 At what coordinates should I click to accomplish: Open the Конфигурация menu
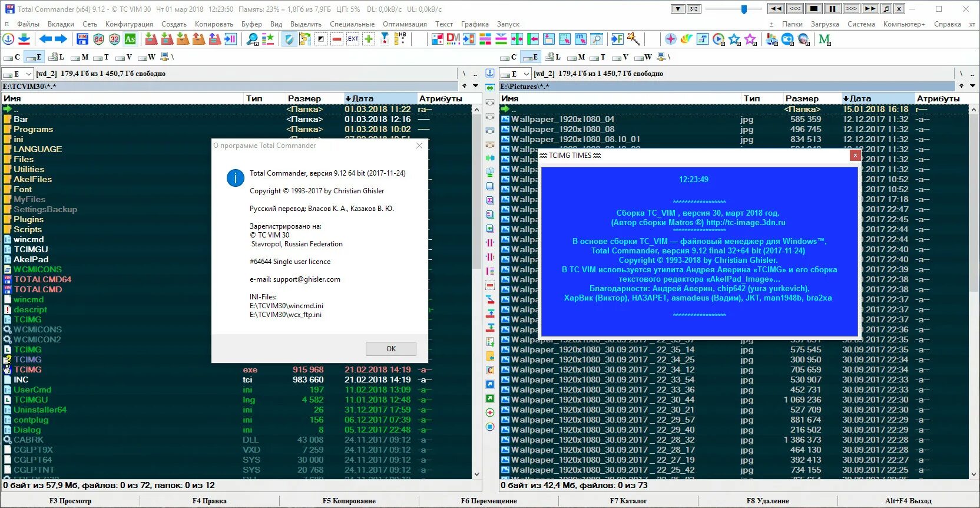(x=129, y=24)
